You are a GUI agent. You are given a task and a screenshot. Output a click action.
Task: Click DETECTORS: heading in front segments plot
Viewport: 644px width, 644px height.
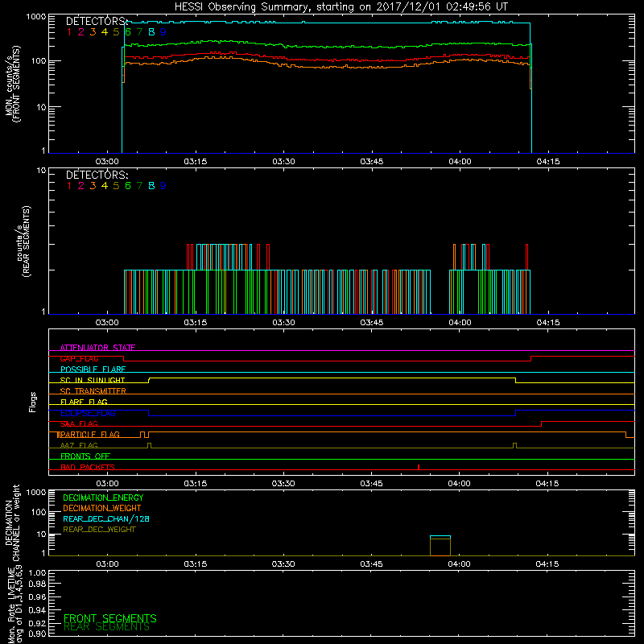pos(97,22)
